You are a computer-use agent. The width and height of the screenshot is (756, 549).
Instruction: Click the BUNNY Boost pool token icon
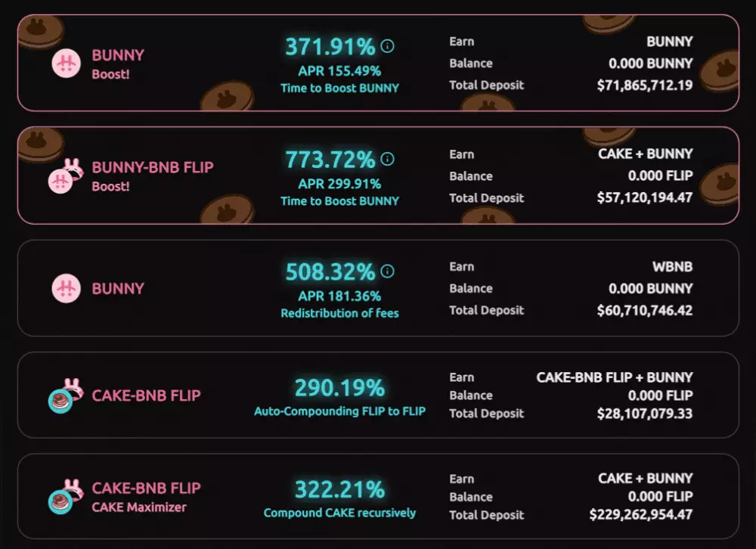pos(66,64)
